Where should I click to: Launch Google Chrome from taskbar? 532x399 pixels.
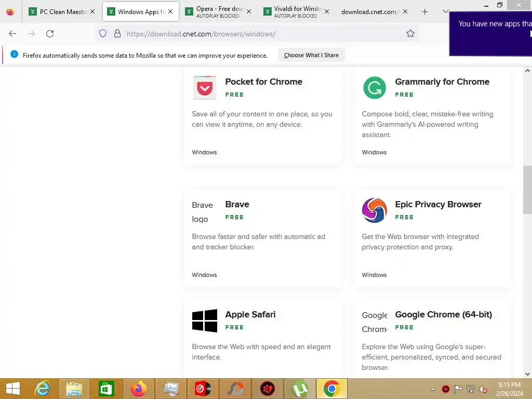(x=332, y=389)
